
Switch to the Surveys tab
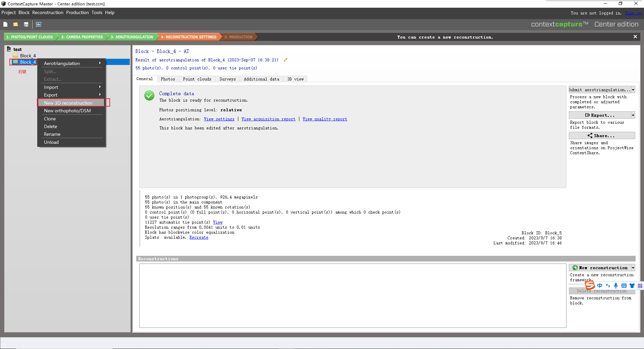[228, 79]
